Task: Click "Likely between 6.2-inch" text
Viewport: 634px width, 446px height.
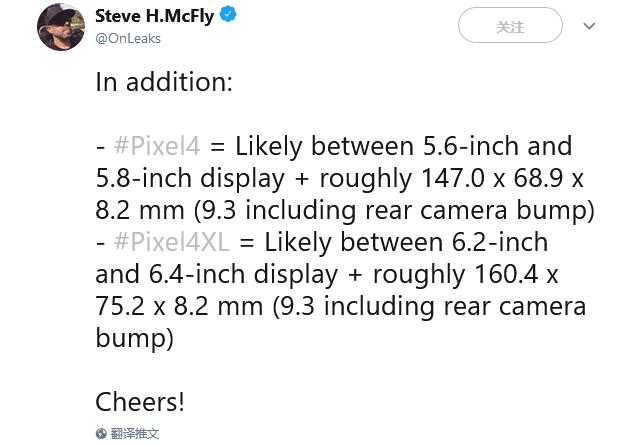Action: pyautogui.click(x=406, y=243)
